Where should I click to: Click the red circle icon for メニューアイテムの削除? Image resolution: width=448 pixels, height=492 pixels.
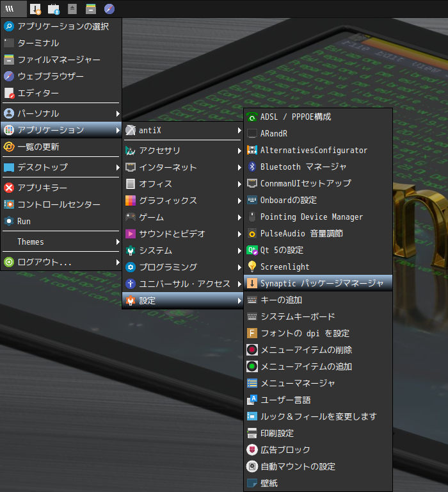(x=252, y=350)
